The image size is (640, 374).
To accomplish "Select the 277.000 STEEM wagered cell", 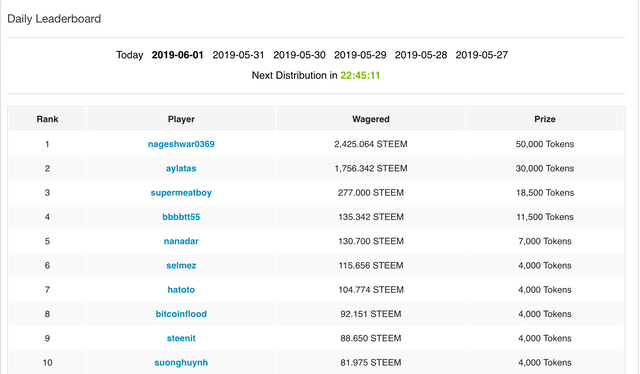I will pos(371,193).
